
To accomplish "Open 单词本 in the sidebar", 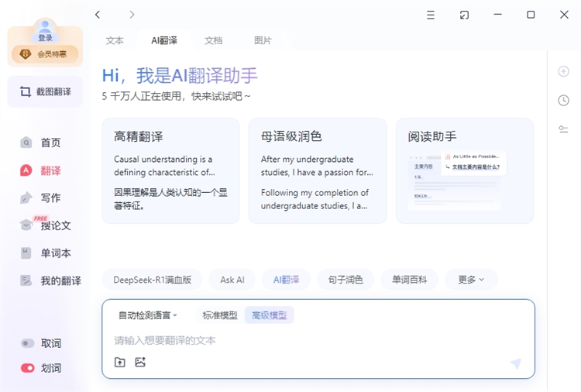I will (x=45, y=253).
